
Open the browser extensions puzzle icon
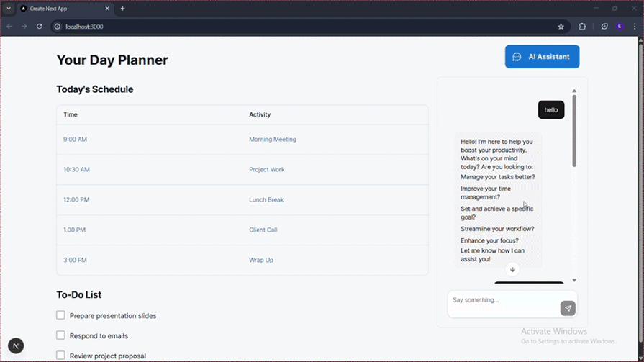tap(582, 27)
